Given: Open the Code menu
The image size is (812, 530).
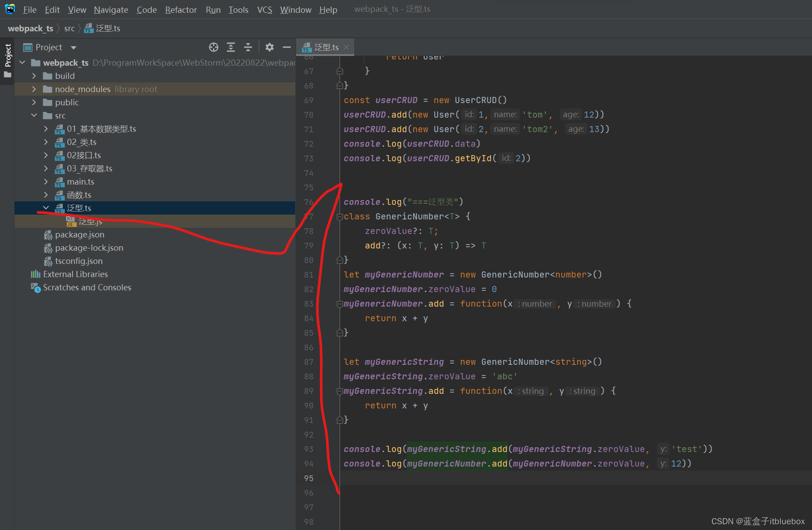Looking at the screenshot, I should [147, 9].
